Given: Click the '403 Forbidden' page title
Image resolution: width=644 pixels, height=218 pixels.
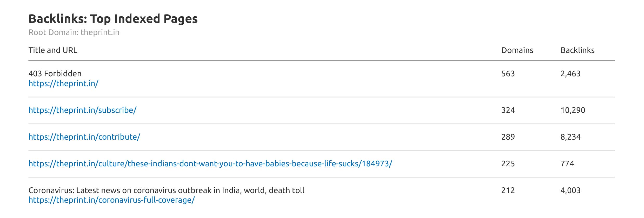Looking at the screenshot, I should tap(55, 74).
